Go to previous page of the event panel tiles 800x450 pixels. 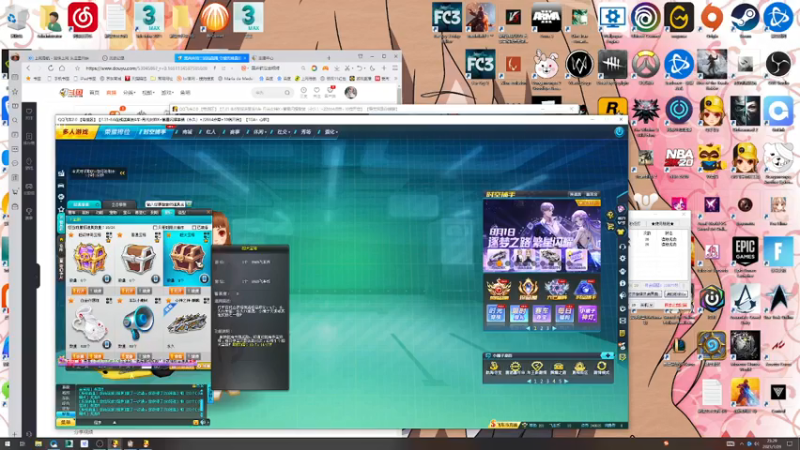click(x=528, y=329)
